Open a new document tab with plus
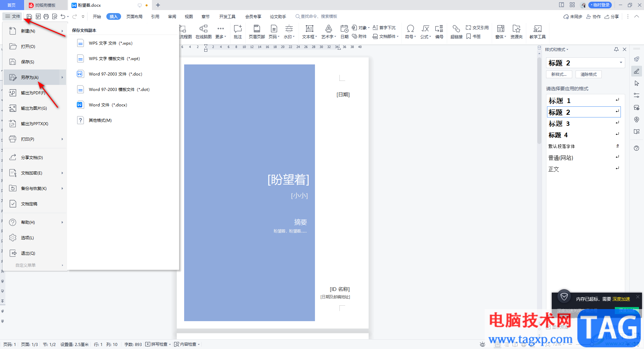This screenshot has width=644, height=349. (x=158, y=5)
